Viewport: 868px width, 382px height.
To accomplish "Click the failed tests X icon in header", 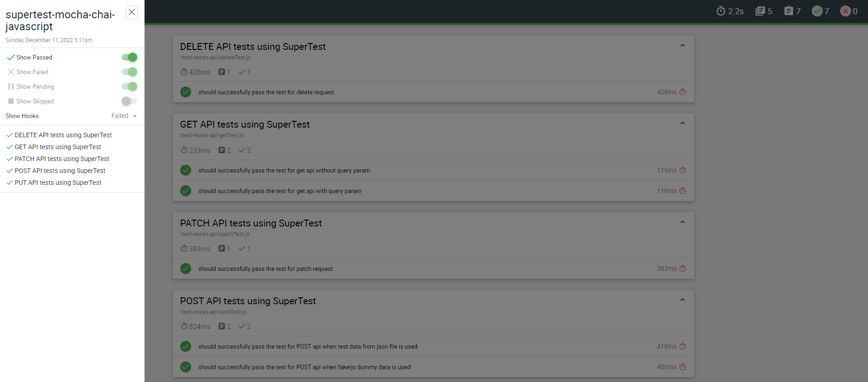I will [845, 11].
